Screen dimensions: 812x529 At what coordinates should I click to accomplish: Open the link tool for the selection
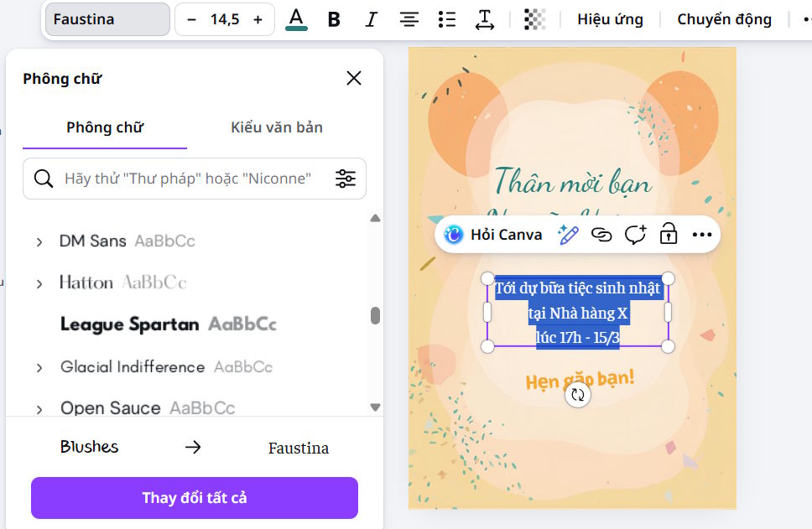click(x=602, y=235)
